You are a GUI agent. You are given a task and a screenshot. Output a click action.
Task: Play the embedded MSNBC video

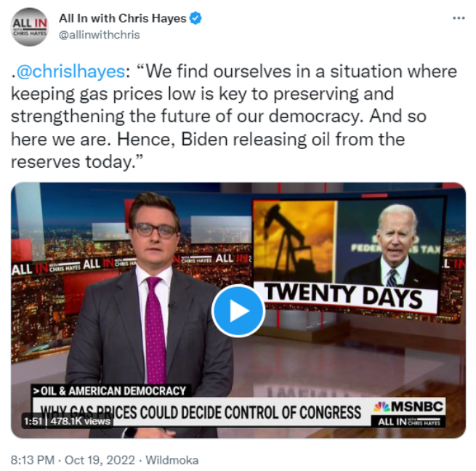[x=238, y=310]
